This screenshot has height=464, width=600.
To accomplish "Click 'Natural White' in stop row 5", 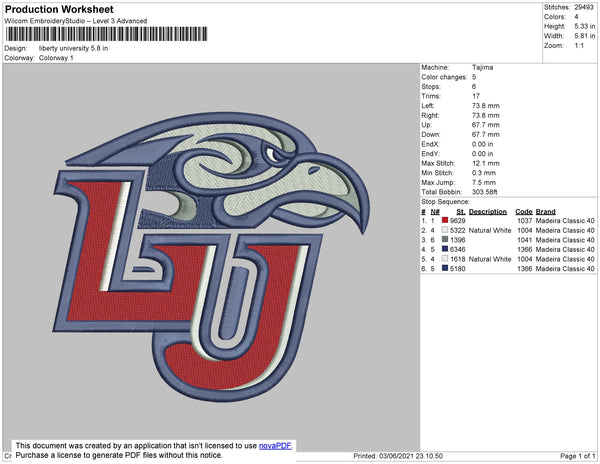I will [x=490, y=259].
